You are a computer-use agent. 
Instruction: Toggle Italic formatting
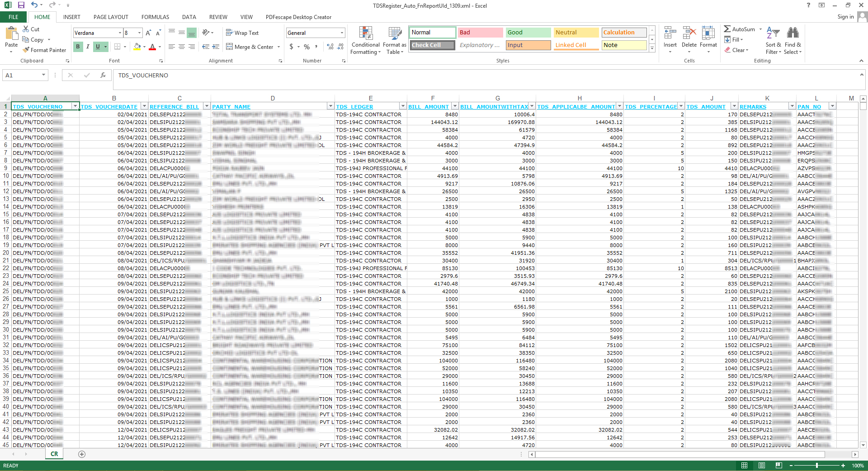[88, 47]
